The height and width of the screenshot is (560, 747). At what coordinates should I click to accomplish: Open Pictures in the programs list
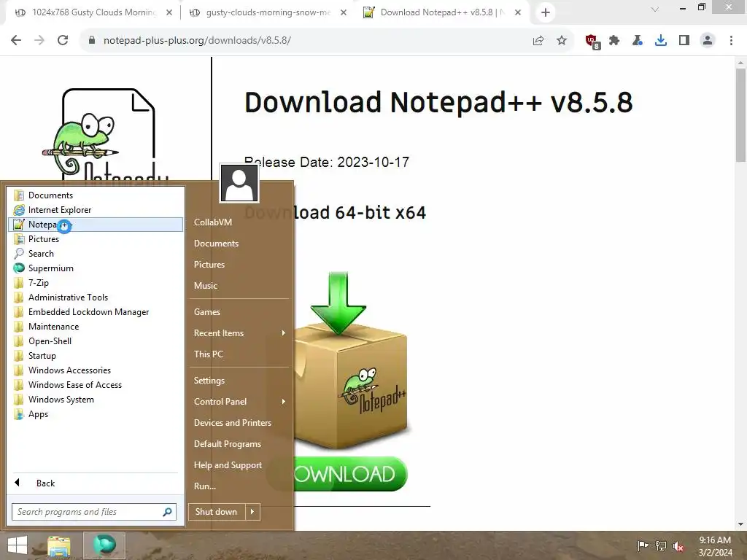(96, 239)
